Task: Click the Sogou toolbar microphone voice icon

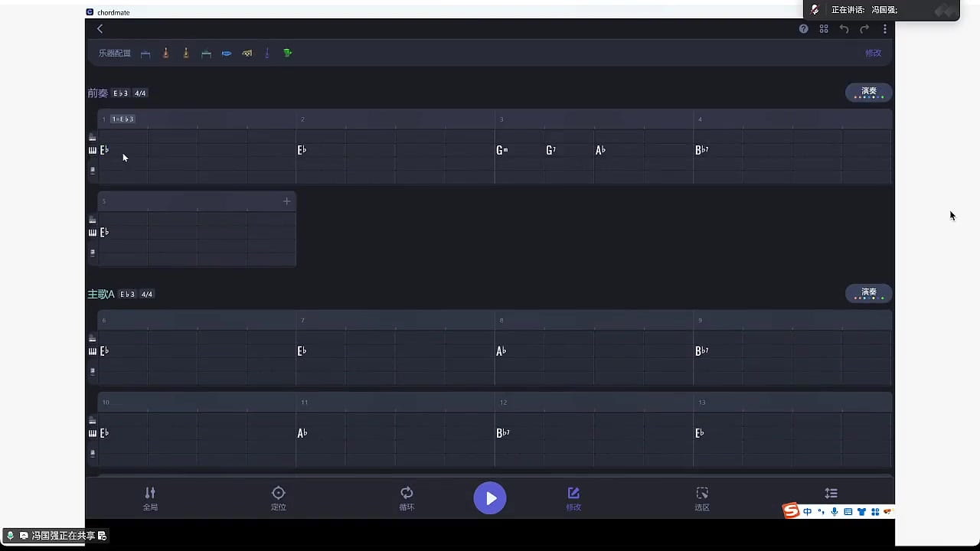Action: [x=835, y=512]
